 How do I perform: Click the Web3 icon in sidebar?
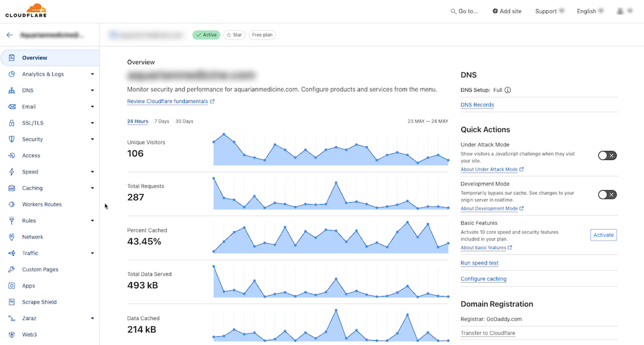[x=12, y=335]
